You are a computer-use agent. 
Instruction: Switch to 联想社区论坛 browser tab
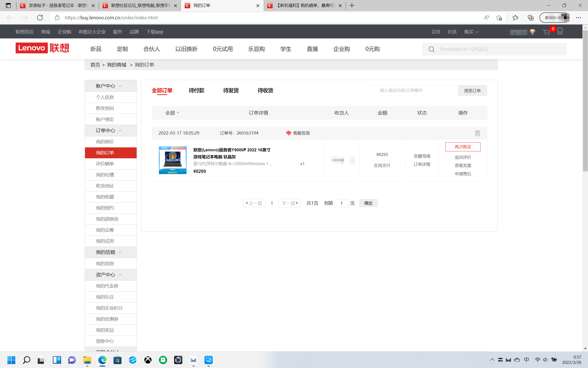[140, 5]
